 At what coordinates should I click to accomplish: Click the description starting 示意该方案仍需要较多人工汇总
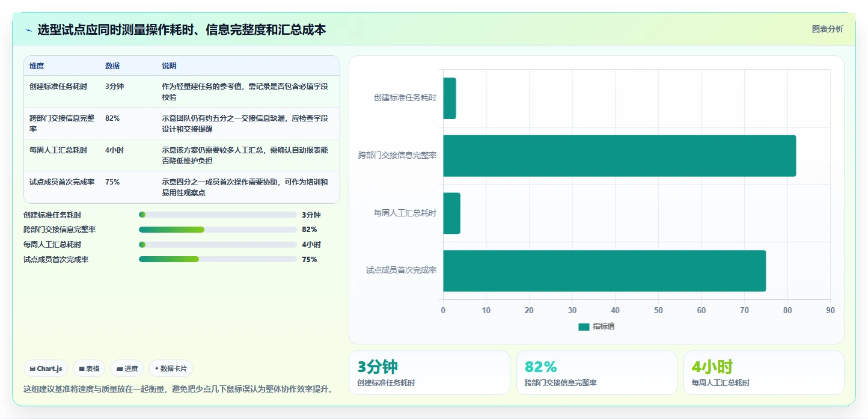tap(245, 156)
